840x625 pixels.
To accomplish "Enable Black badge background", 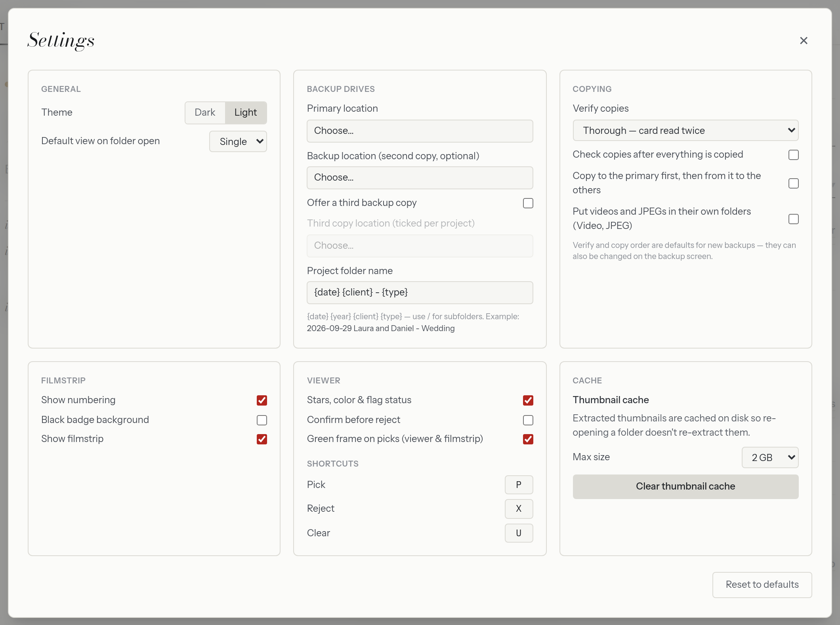I will point(262,420).
